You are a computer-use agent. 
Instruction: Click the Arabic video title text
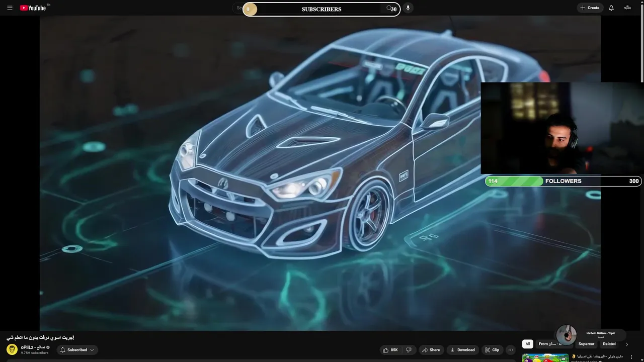pyautogui.click(x=40, y=337)
